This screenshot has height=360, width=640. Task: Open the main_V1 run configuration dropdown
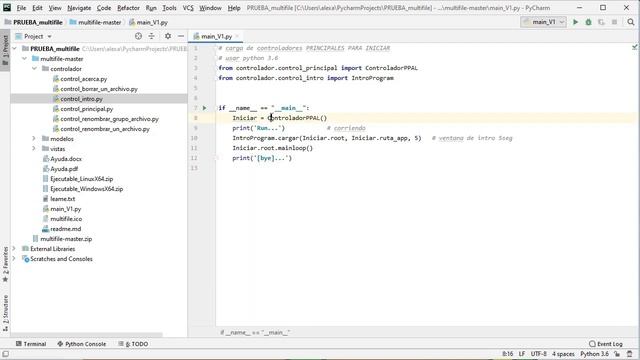[543, 22]
